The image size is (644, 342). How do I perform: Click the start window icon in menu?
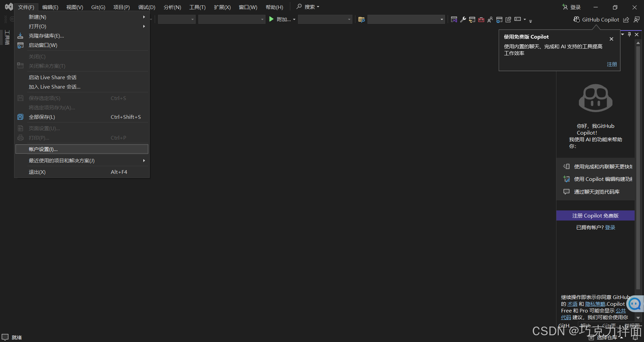click(20, 45)
